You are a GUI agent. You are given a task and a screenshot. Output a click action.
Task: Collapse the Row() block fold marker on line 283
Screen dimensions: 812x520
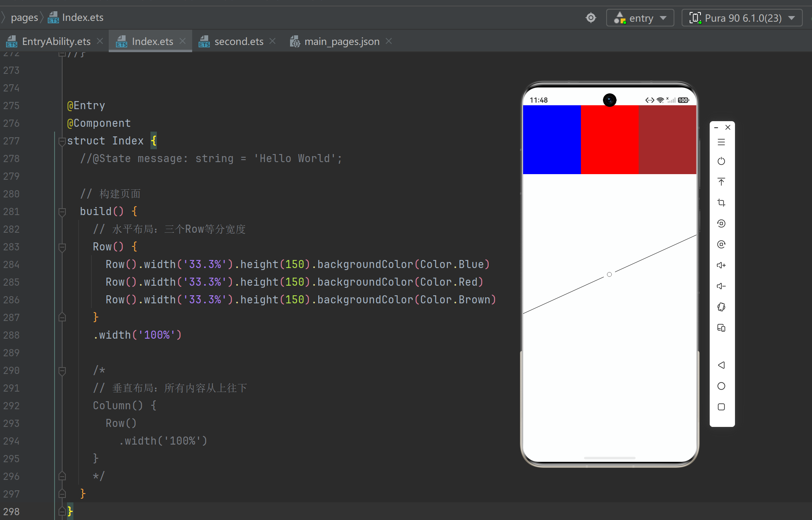pyautogui.click(x=62, y=247)
